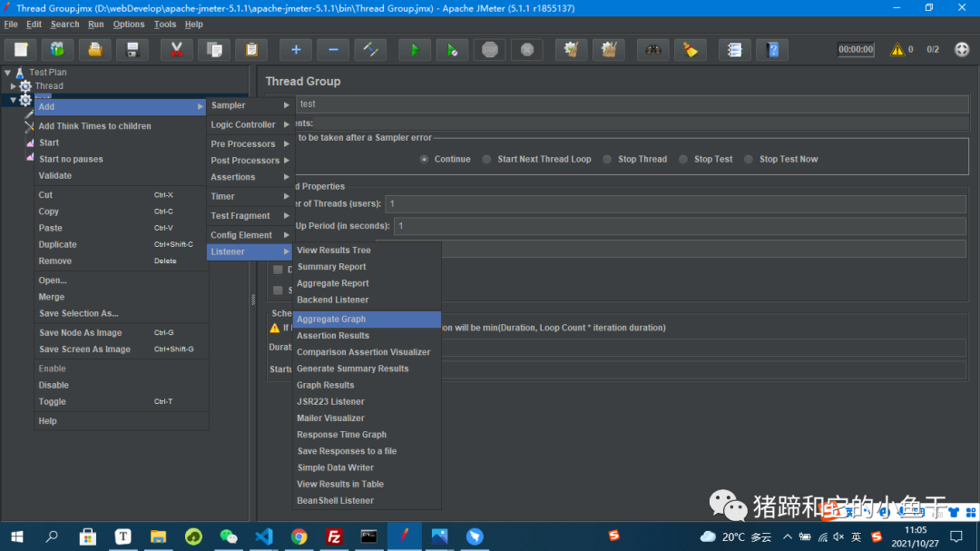Choose Summary Report listener
Viewport: 980px width, 551px height.
pyautogui.click(x=367, y=267)
